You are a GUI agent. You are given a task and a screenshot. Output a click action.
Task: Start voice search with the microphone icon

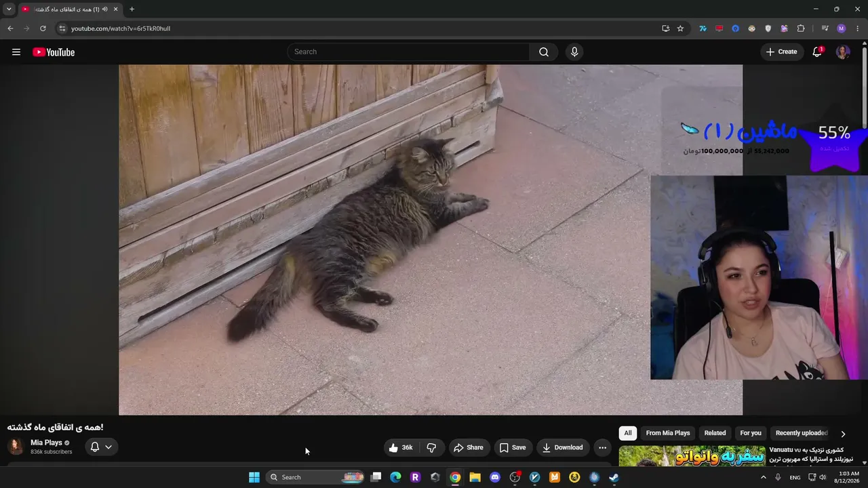tap(574, 52)
